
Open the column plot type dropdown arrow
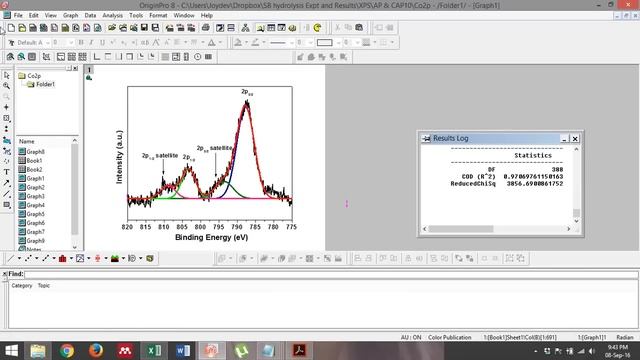tap(71, 258)
